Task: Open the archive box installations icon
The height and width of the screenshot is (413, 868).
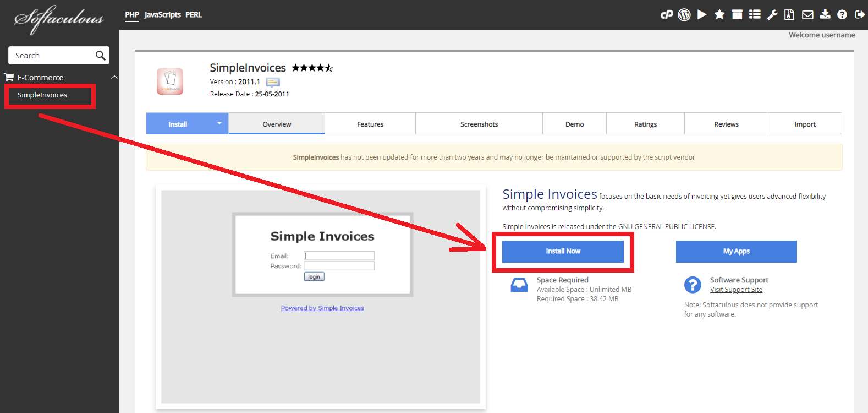Action: 737,14
